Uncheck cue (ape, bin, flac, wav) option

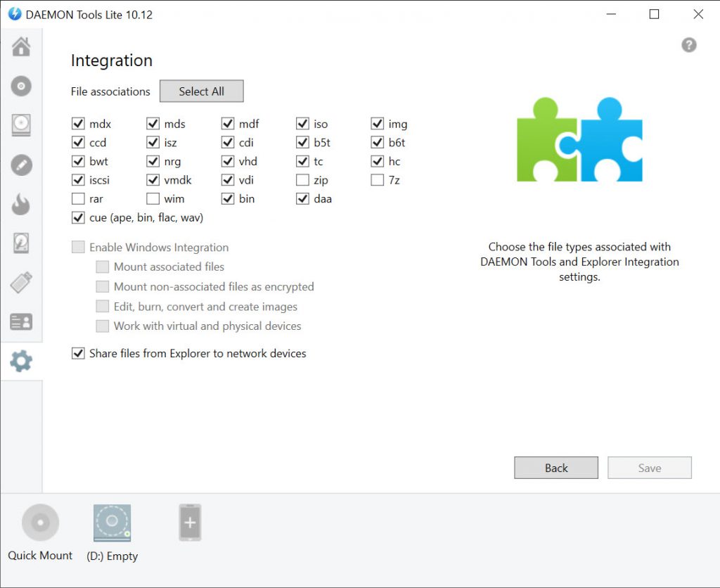click(x=78, y=218)
